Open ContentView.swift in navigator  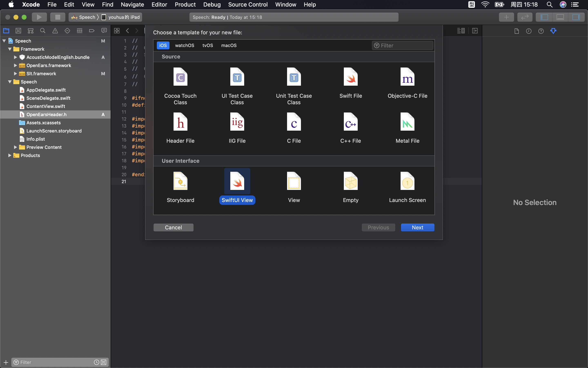(x=46, y=106)
